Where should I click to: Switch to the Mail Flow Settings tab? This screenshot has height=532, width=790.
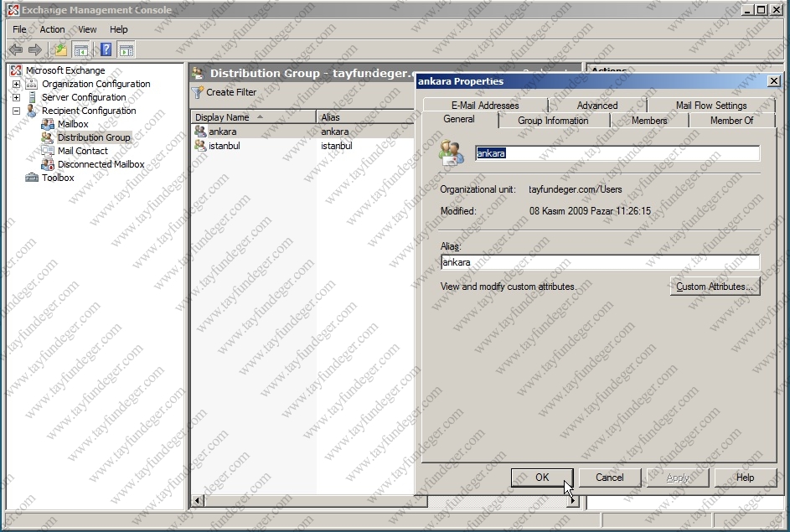coord(711,106)
